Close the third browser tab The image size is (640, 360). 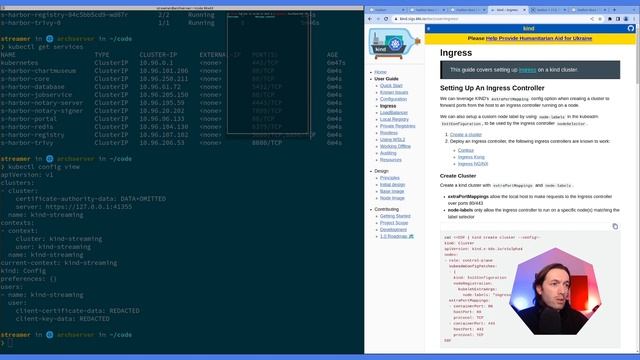pyautogui.click(x=484, y=10)
